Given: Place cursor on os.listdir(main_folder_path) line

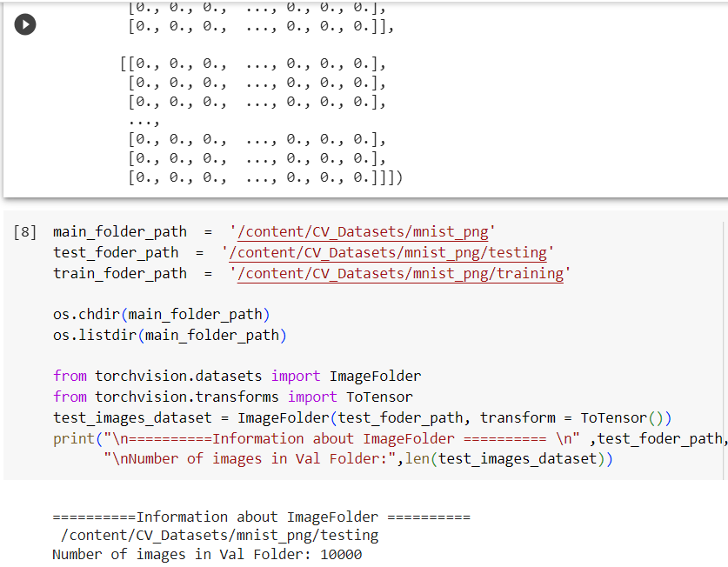Looking at the screenshot, I should click(x=170, y=336).
